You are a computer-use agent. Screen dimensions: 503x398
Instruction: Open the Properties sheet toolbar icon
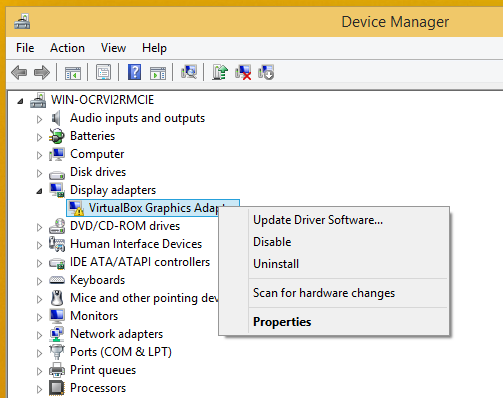[103, 72]
